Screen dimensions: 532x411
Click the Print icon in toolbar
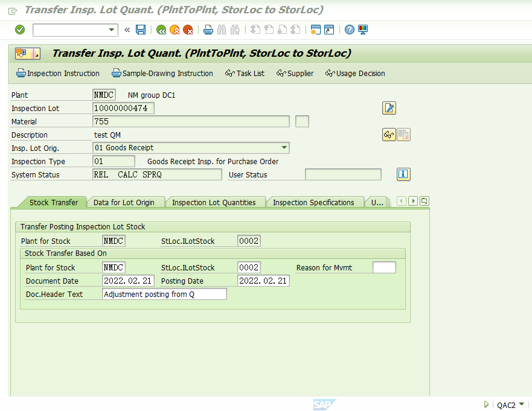(208, 30)
